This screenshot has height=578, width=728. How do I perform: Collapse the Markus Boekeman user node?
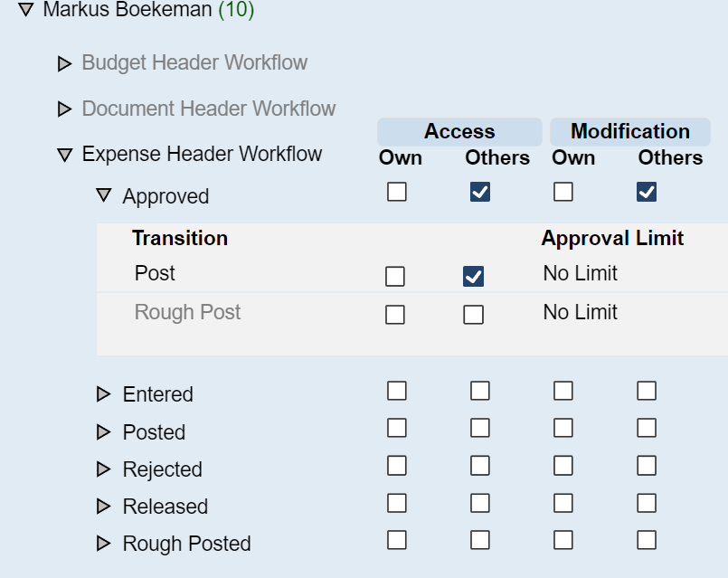tap(25, 11)
